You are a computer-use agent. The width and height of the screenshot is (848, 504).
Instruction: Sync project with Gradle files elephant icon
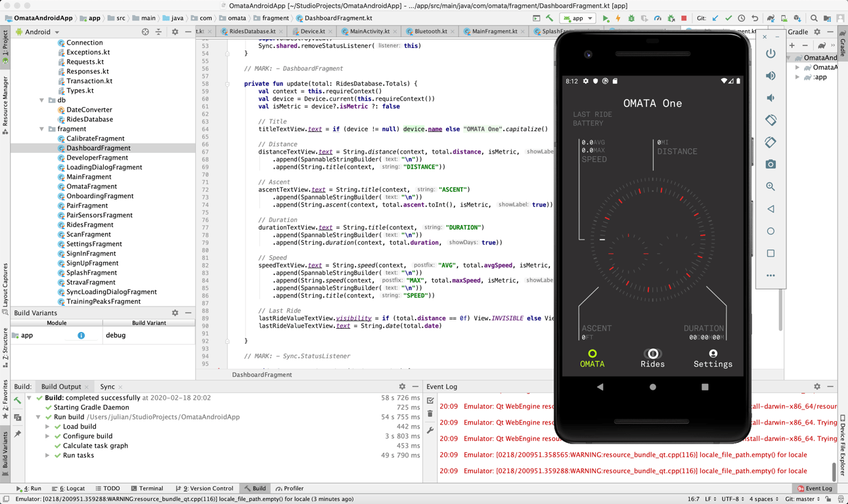pos(771,18)
